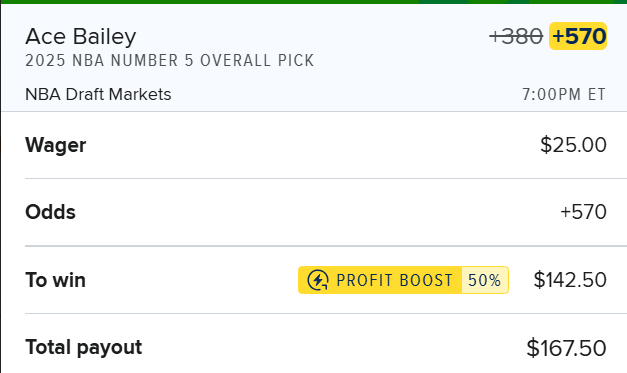Select the $25.00 wager amount
Screen dimensions: 627x373
pos(573,145)
